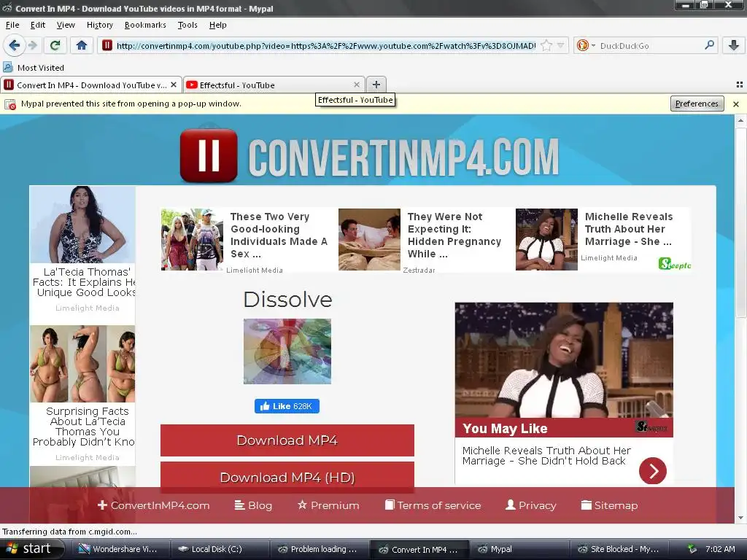Image resolution: width=747 pixels, height=560 pixels.
Task: Click the Facebook Like 628K button
Action: click(x=287, y=406)
